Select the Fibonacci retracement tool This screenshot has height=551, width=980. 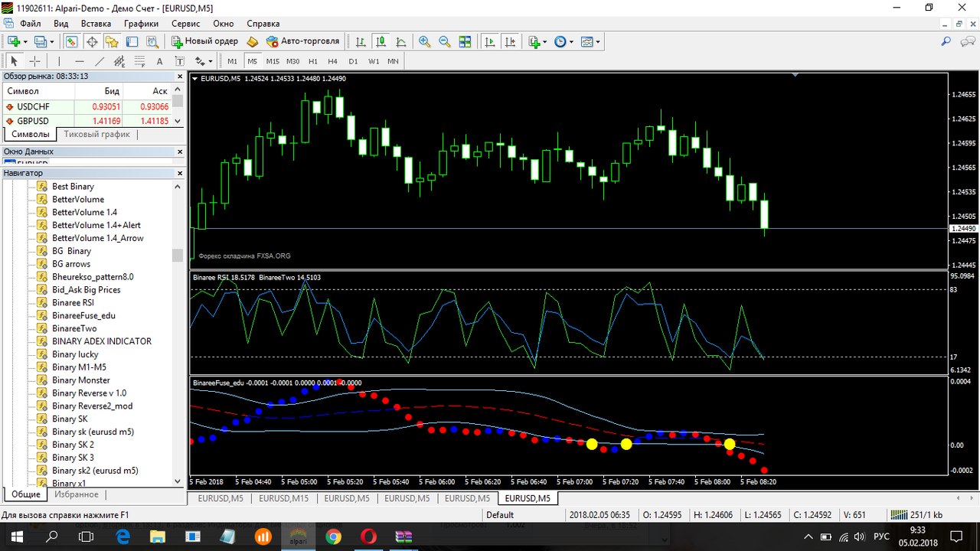point(139,61)
